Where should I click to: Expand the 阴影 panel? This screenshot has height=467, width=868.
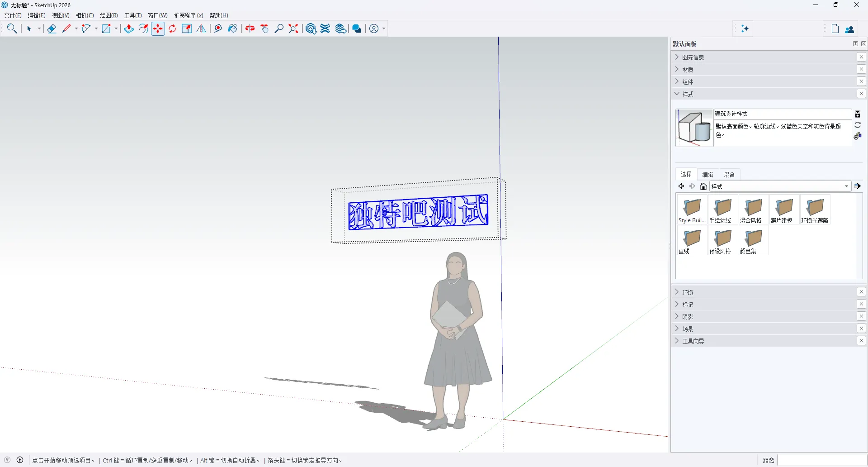click(688, 316)
